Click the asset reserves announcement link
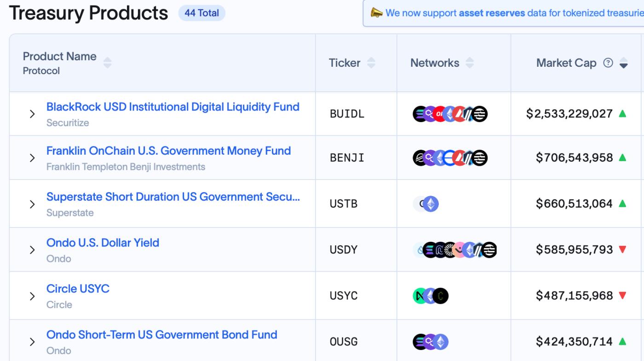 click(x=492, y=13)
